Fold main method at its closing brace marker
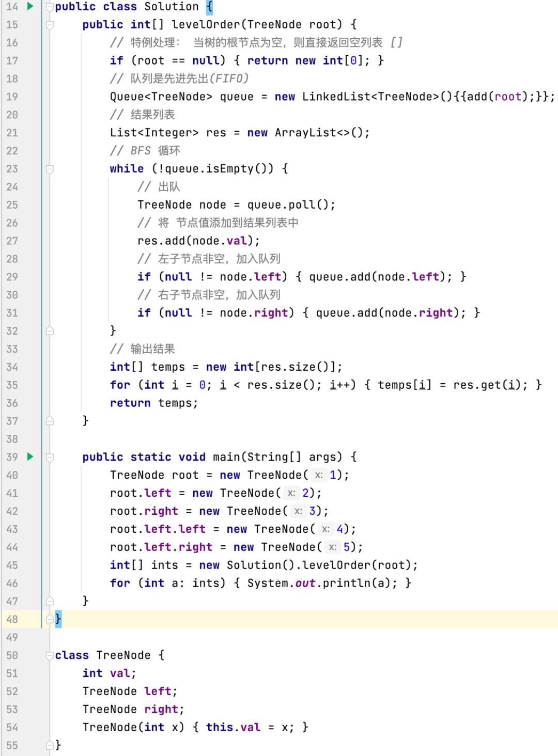558x756 pixels. point(50,601)
